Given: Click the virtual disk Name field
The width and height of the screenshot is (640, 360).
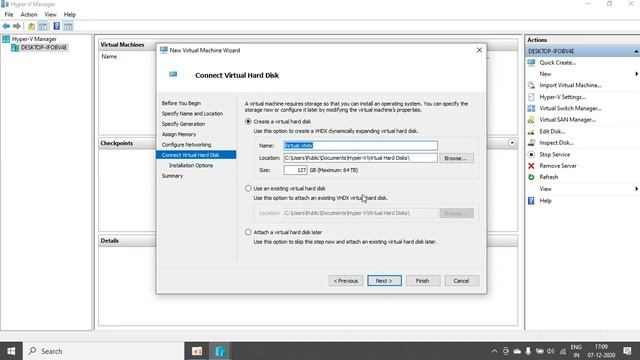Looking at the screenshot, I should pos(360,145).
